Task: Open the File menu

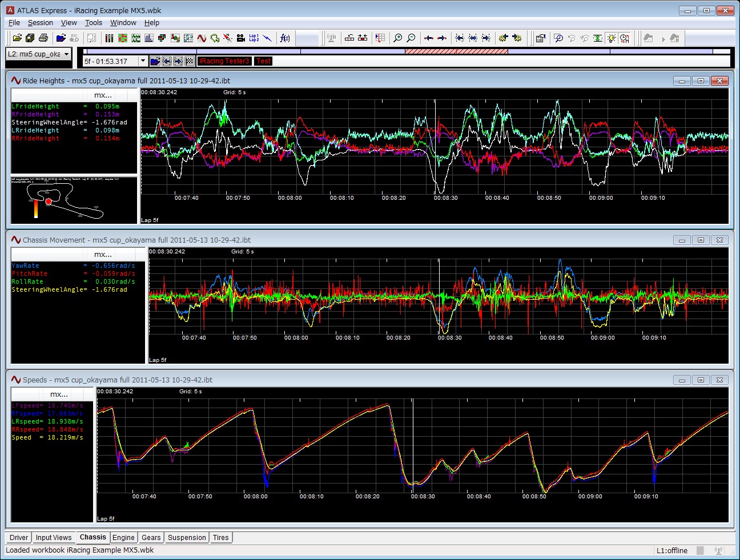Action: (14, 23)
